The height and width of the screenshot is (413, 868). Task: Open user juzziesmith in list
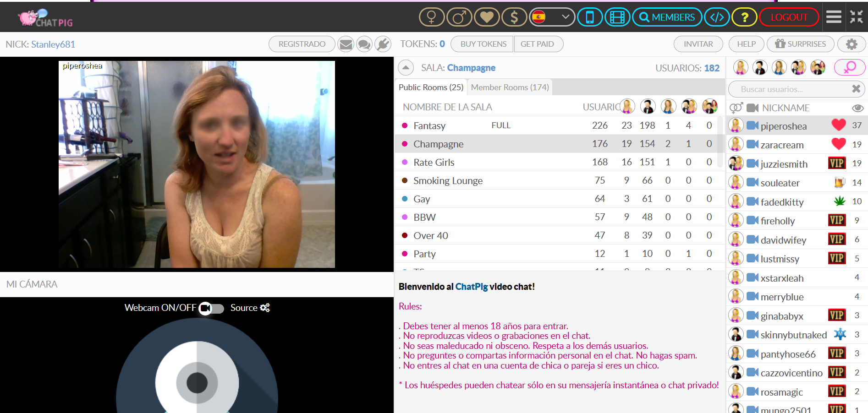pyautogui.click(x=797, y=163)
